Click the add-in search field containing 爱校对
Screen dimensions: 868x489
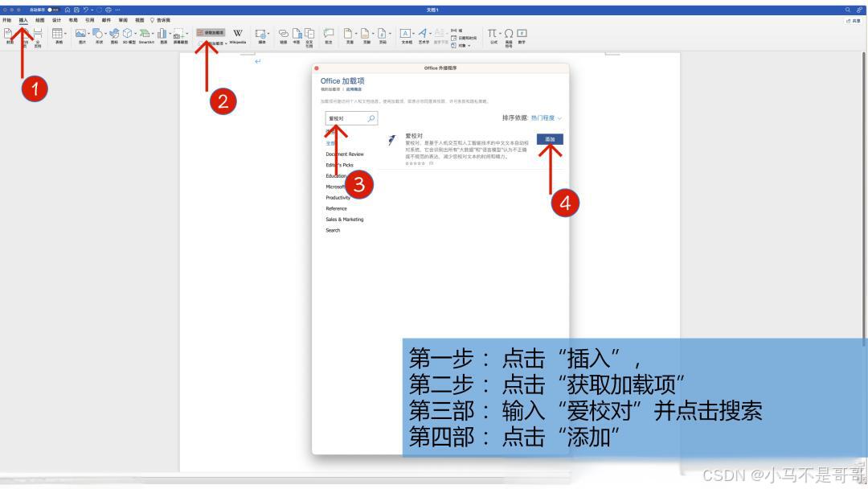pos(351,118)
